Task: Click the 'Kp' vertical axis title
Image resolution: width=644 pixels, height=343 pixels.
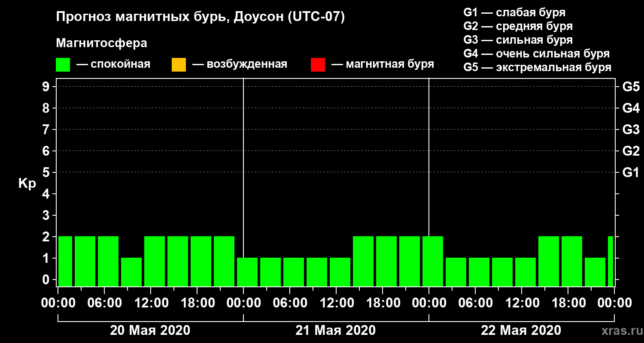Action: (27, 184)
